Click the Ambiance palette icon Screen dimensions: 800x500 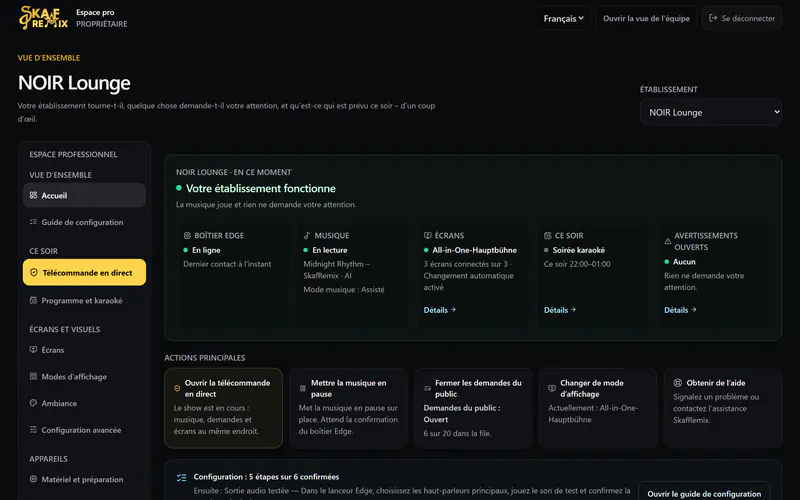pos(33,403)
